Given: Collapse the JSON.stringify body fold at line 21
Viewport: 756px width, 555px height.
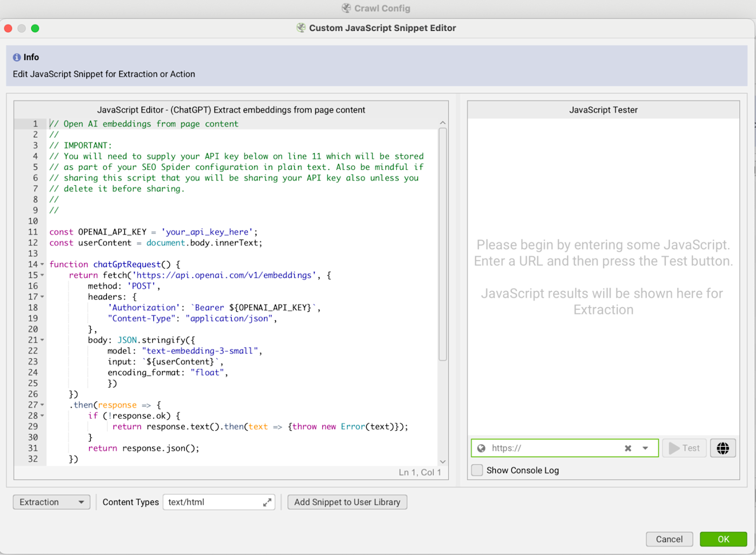Looking at the screenshot, I should pyautogui.click(x=43, y=340).
